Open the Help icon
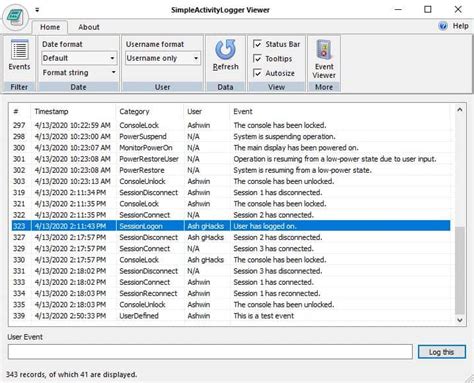This screenshot has height=383, width=474. point(443,26)
